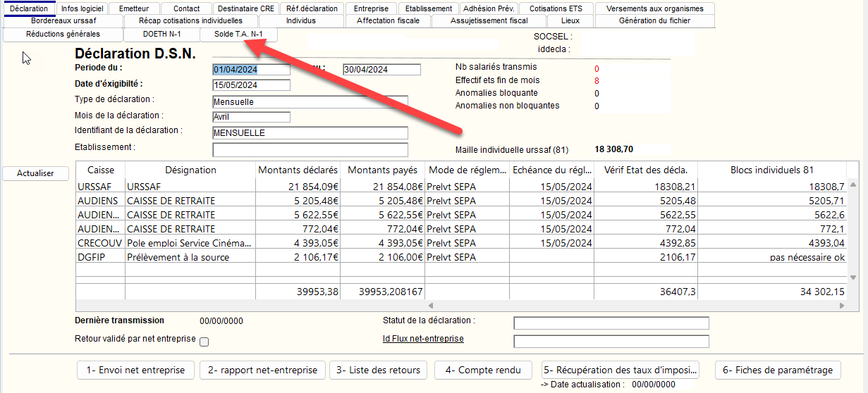Image resolution: width=868 pixels, height=393 pixels.
Task: Click the Blocs individuels 81 header
Action: coord(772,170)
